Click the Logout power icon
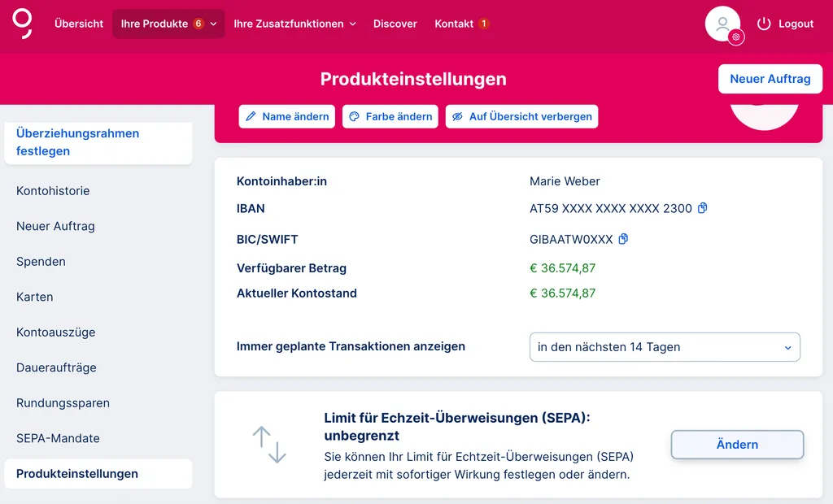The width and height of the screenshot is (833, 504). pos(763,24)
